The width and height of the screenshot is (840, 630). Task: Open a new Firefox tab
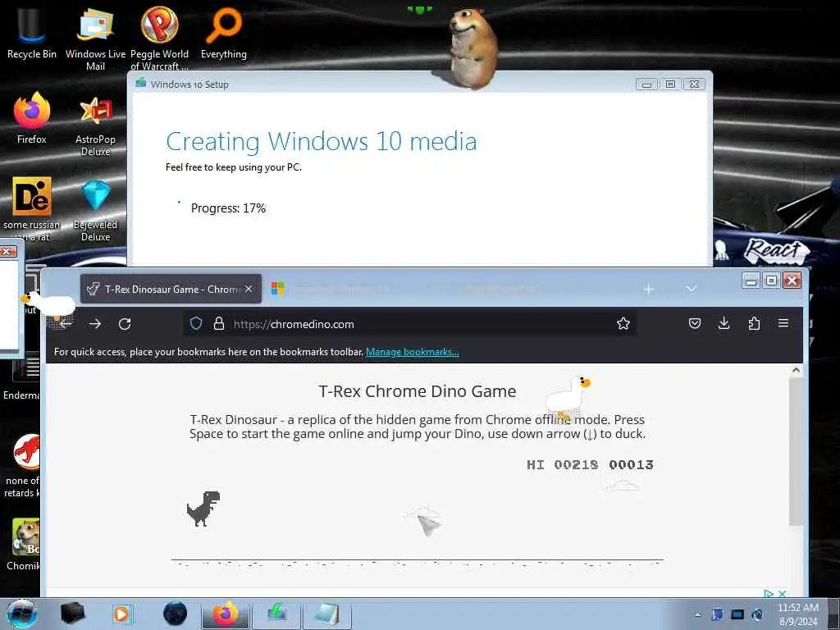coord(648,290)
